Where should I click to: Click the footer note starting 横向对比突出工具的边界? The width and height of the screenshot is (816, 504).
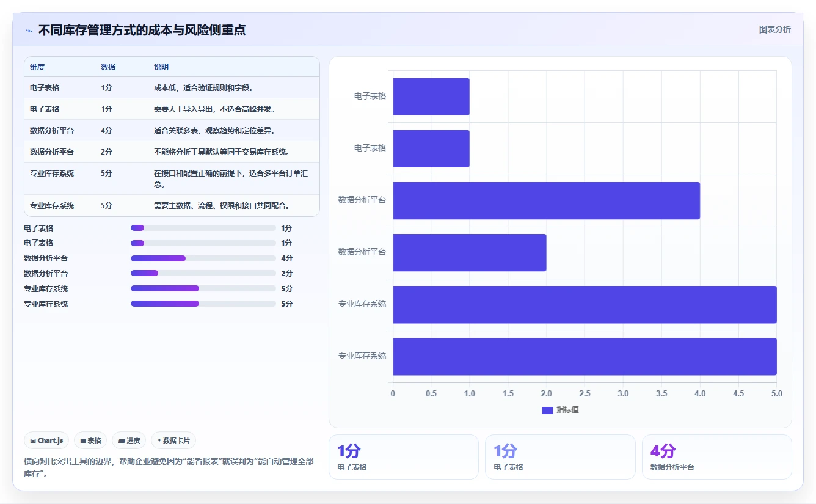pos(169,467)
